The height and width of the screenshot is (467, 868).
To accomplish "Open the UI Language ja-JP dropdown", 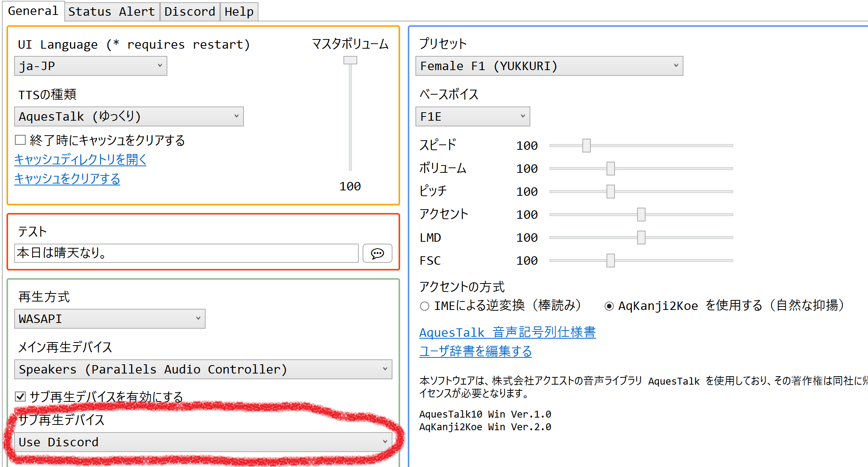I will point(91,66).
